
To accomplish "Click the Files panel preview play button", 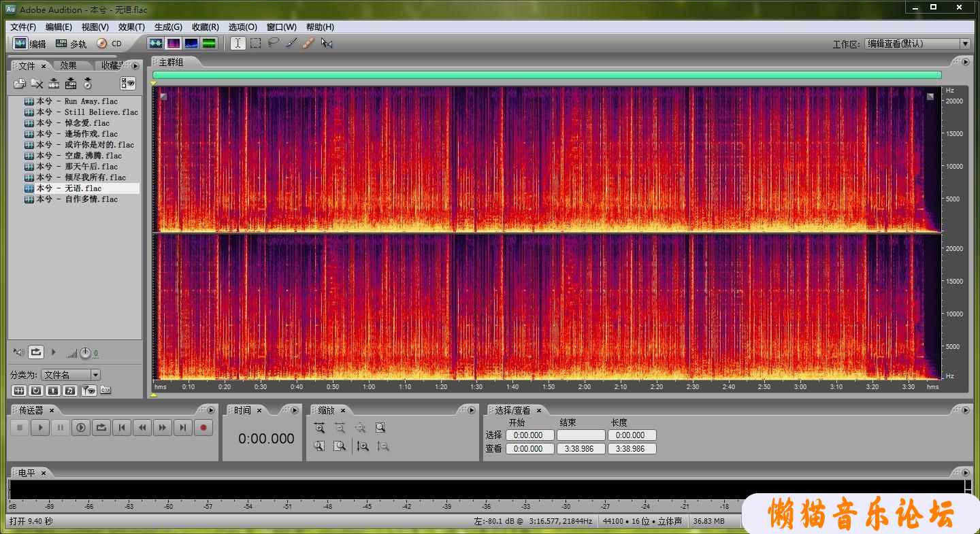I will coord(54,352).
